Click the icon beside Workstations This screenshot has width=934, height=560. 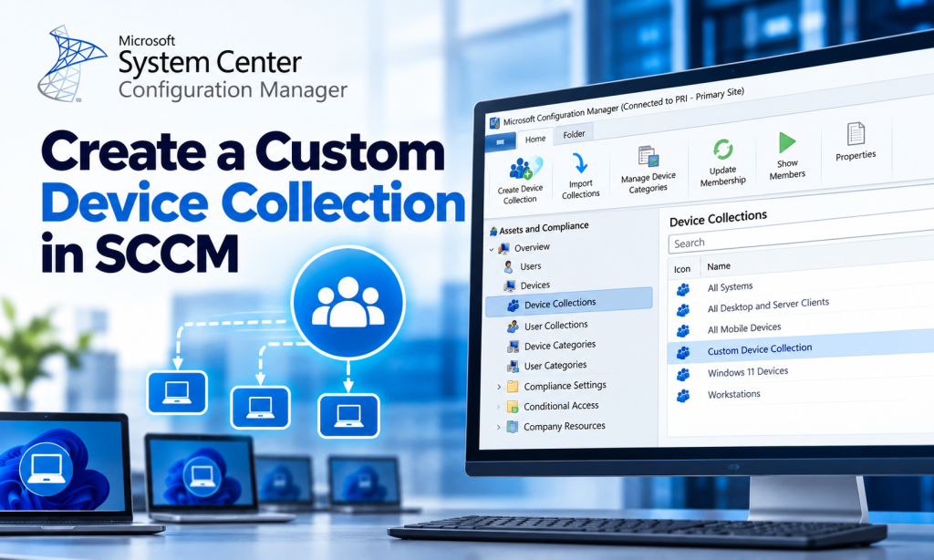(x=683, y=396)
